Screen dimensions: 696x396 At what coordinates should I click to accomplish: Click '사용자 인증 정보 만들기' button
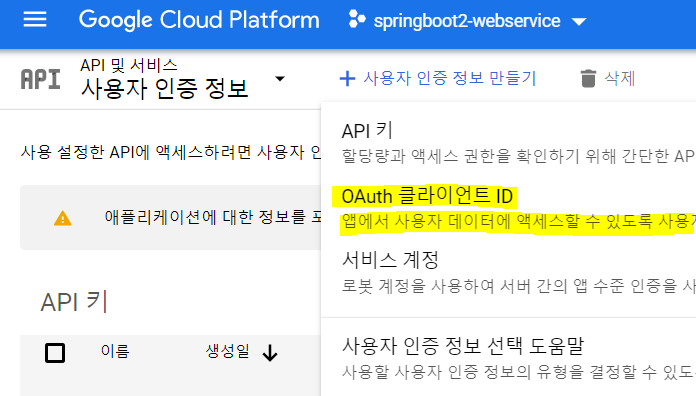point(438,79)
